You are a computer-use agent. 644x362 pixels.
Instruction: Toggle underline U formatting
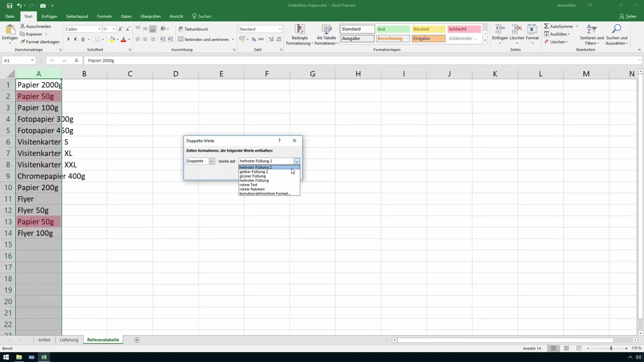83,39
